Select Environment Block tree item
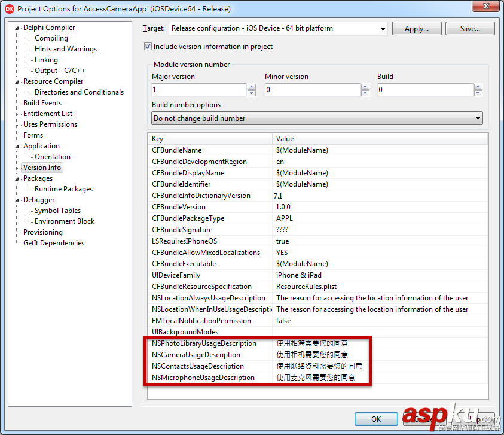Screen dimensions: 504x435 pyautogui.click(x=65, y=221)
